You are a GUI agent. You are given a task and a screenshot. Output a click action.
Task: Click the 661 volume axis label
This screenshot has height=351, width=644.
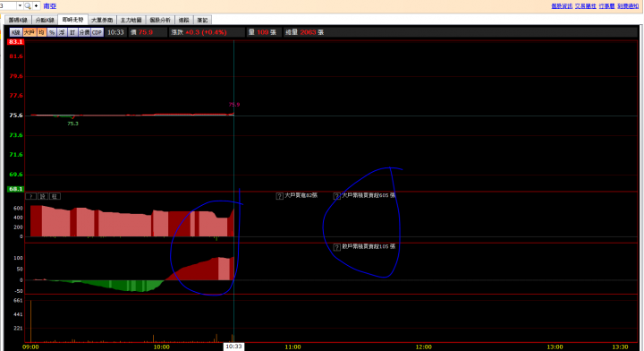click(x=18, y=301)
